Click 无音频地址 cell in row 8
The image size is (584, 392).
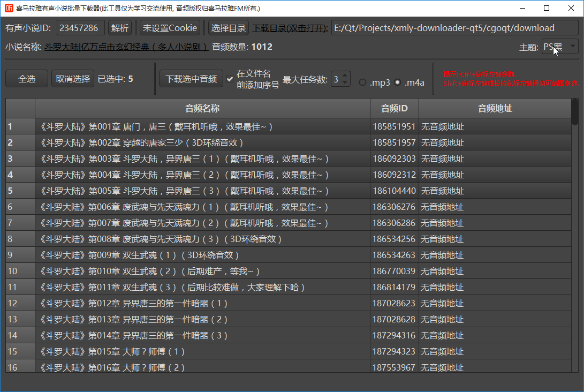tap(495, 239)
